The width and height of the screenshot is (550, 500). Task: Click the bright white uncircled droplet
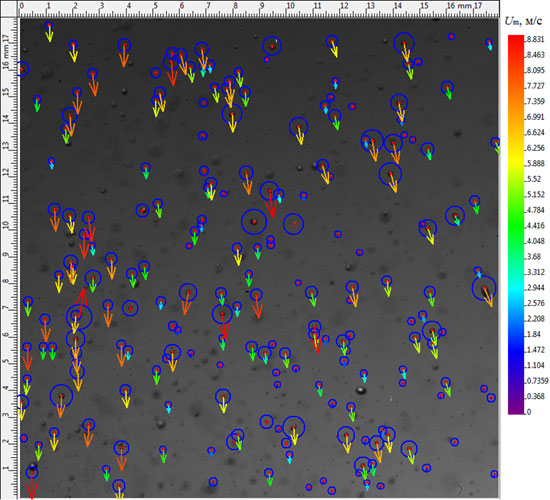click(361, 390)
